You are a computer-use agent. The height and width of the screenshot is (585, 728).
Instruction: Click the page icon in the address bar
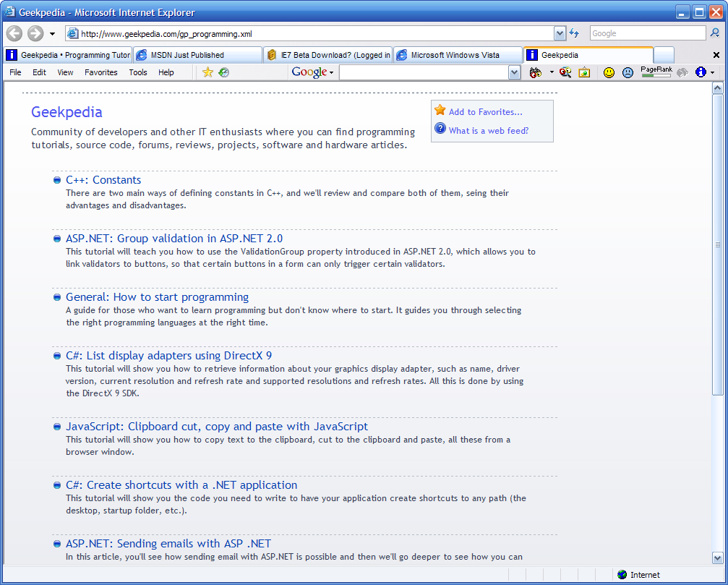pyautogui.click(x=72, y=33)
